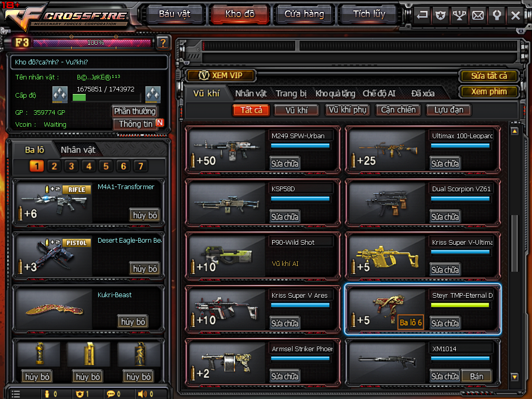
Task: Click the Phần thưởng button
Action: pyautogui.click(x=135, y=111)
